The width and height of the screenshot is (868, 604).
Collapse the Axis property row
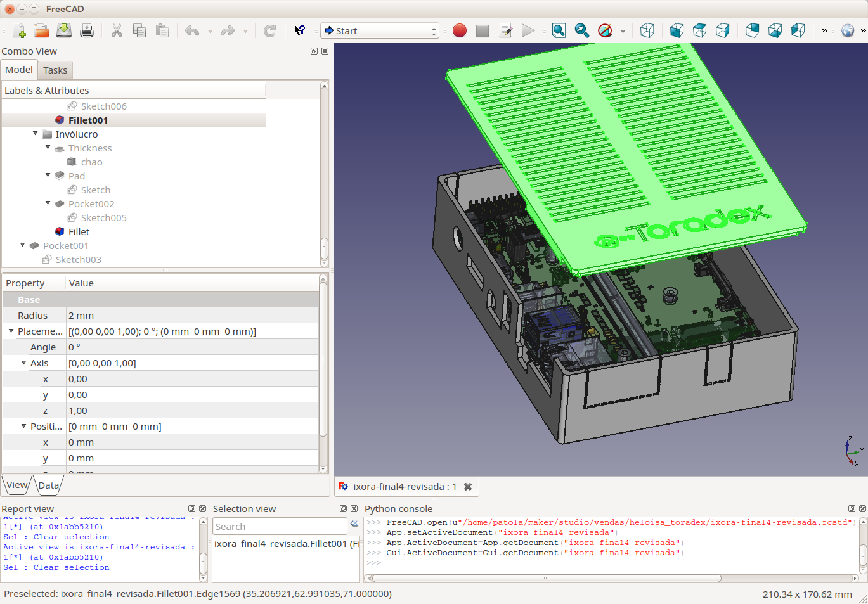[x=23, y=363]
